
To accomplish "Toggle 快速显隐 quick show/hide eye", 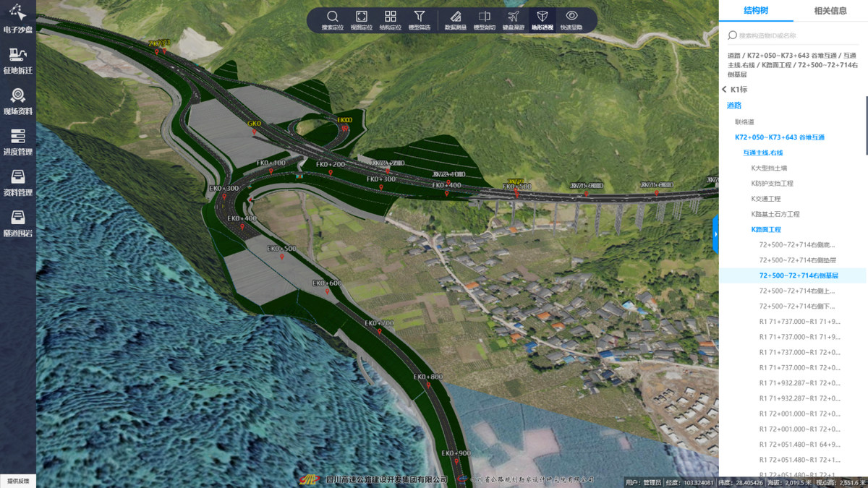I will (571, 20).
